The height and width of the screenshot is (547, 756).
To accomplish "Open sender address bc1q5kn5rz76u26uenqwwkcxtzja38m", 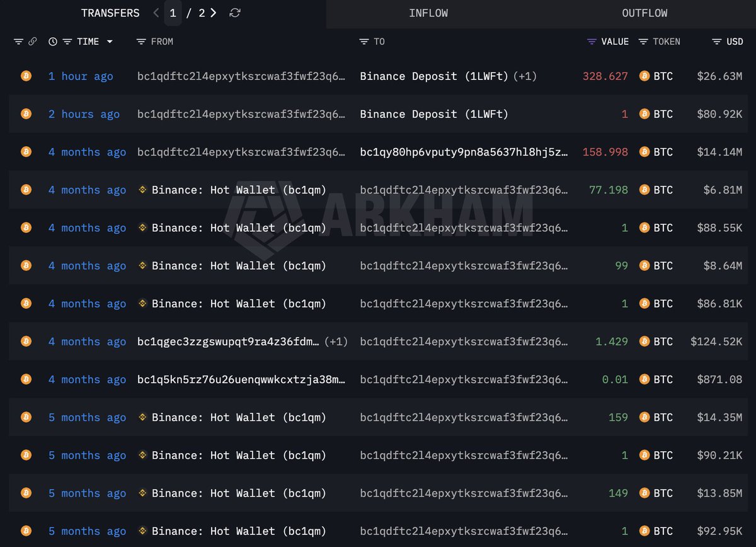I will 241,379.
